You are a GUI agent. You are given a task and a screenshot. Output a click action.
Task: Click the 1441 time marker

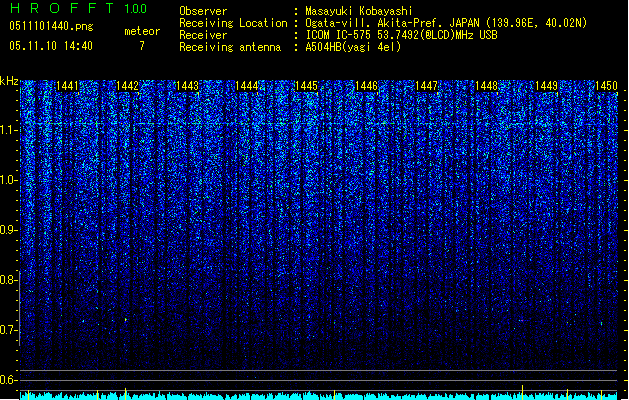(x=67, y=86)
